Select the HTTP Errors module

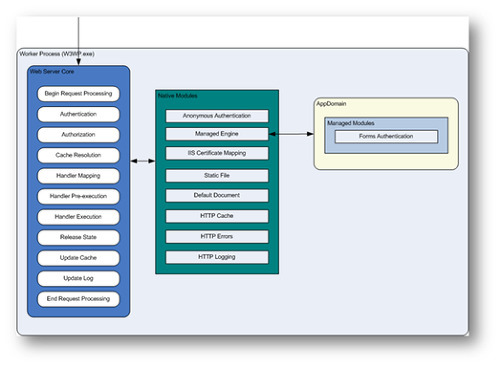click(x=217, y=237)
